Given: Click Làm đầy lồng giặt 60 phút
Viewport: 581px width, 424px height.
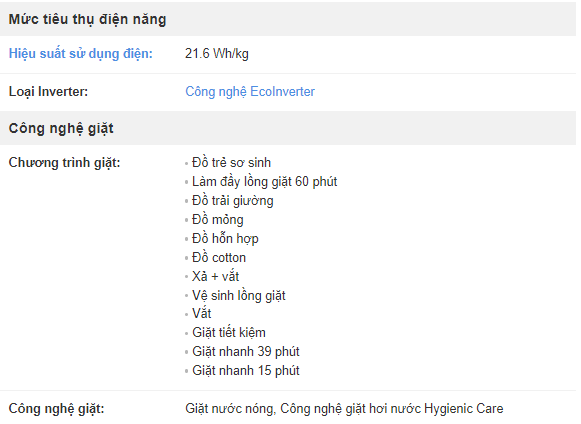Looking at the screenshot, I should click(x=265, y=182).
